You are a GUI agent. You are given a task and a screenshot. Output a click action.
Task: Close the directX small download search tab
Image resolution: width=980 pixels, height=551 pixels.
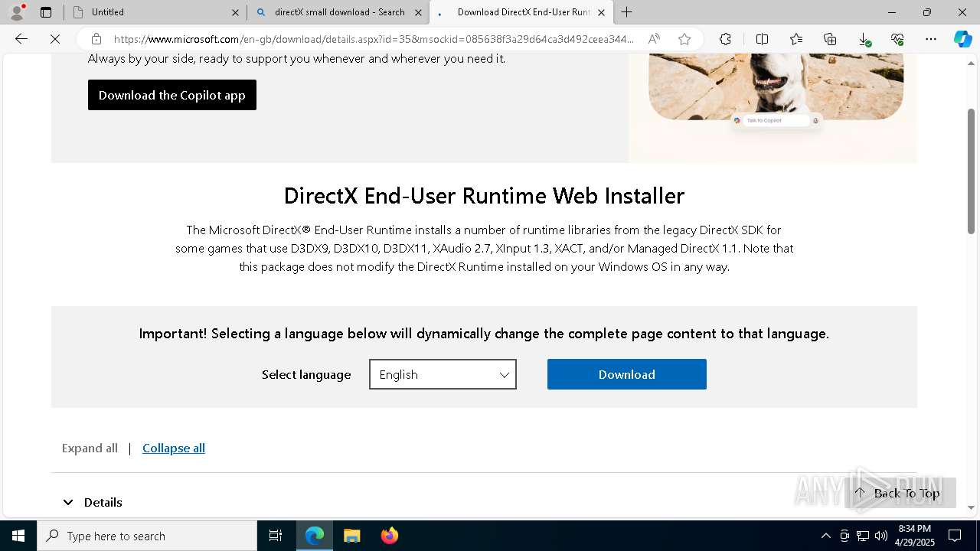pyautogui.click(x=418, y=12)
